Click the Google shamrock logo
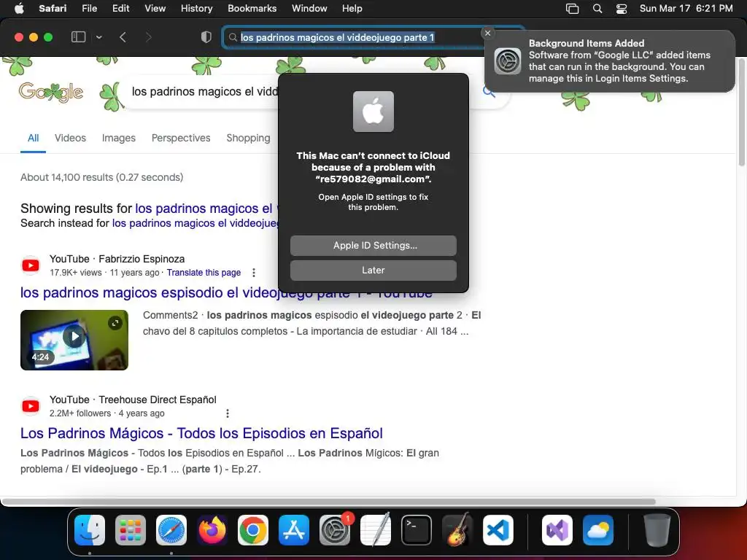The width and height of the screenshot is (747, 560). click(x=51, y=92)
